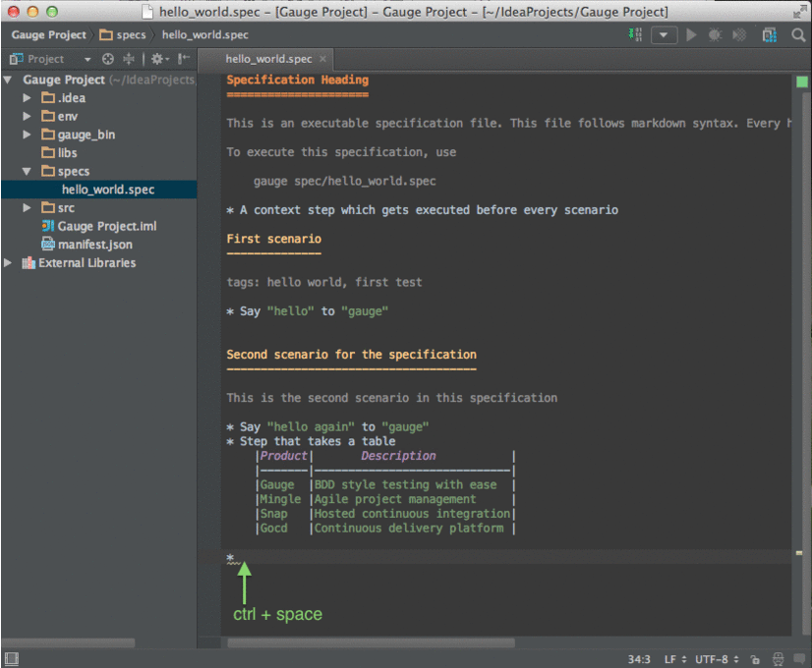Click the Mingle table cell

tap(280, 499)
